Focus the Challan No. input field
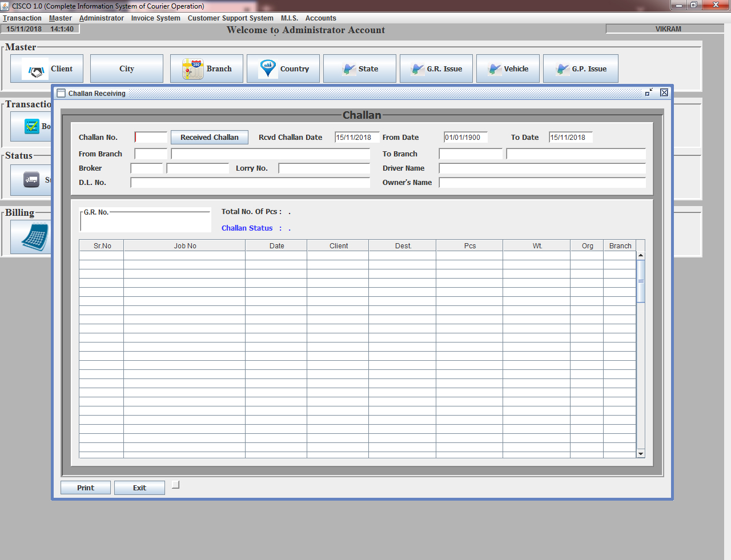 (151, 138)
